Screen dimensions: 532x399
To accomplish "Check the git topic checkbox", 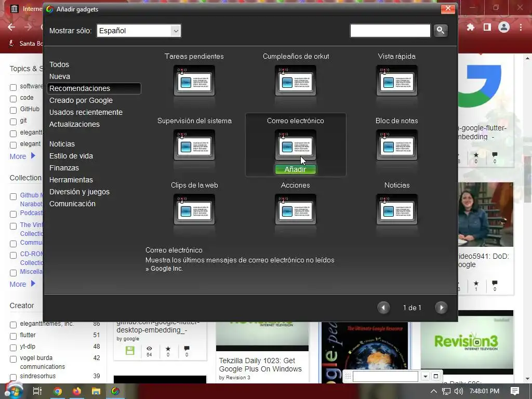I will tap(13, 122).
